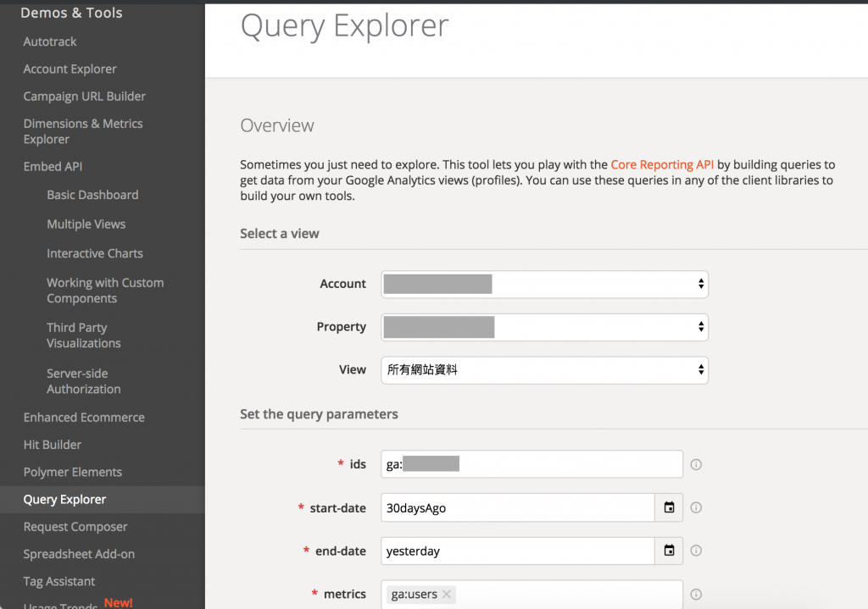The height and width of the screenshot is (609, 868).
Task: Show info for end-date parameter
Action: click(696, 551)
